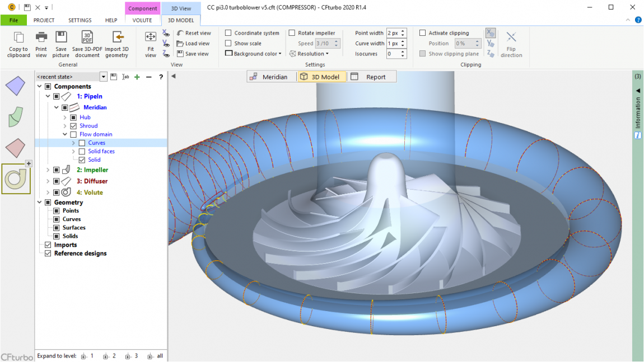Enable the Coordinate system checkbox
This screenshot has width=644, height=362.
coord(228,32)
